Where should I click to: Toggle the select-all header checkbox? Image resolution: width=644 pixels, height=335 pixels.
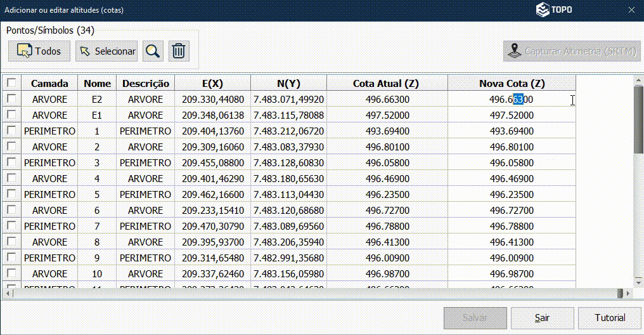11,83
